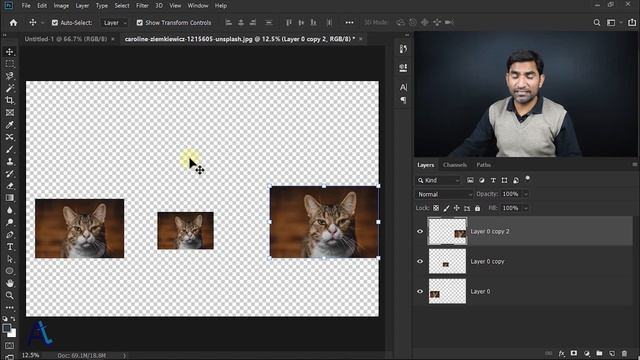Switch to the Paths tab
This screenshot has width=640, height=360.
(x=484, y=165)
